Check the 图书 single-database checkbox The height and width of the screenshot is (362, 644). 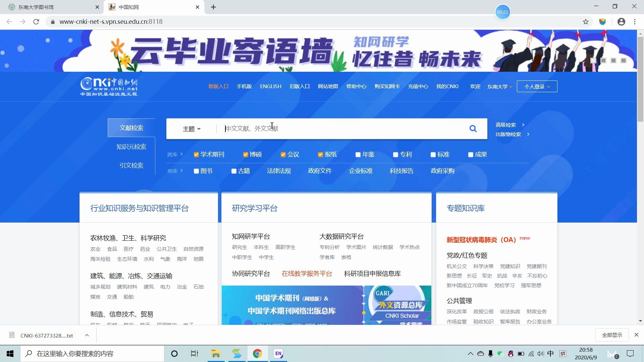pos(196,171)
